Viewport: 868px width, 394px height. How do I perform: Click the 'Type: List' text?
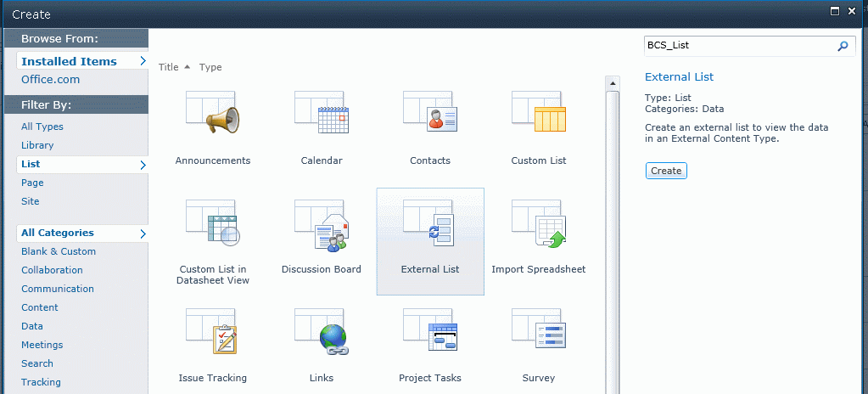(x=668, y=98)
